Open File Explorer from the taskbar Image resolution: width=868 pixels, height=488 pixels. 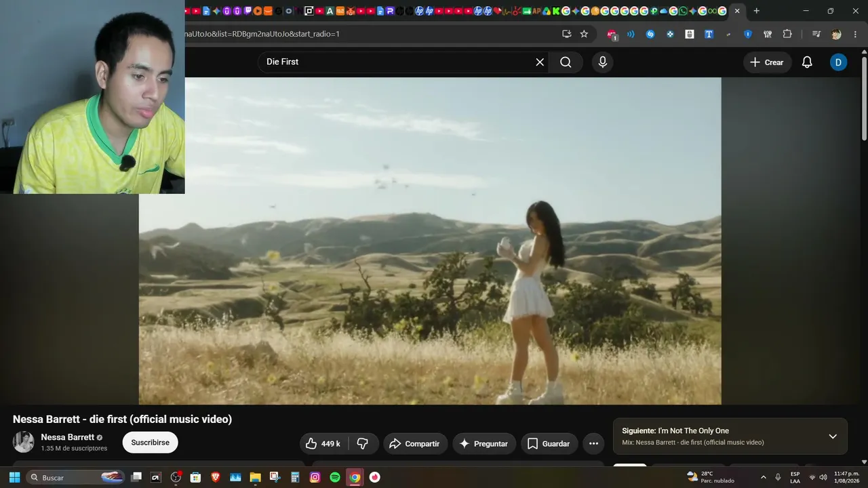256,477
